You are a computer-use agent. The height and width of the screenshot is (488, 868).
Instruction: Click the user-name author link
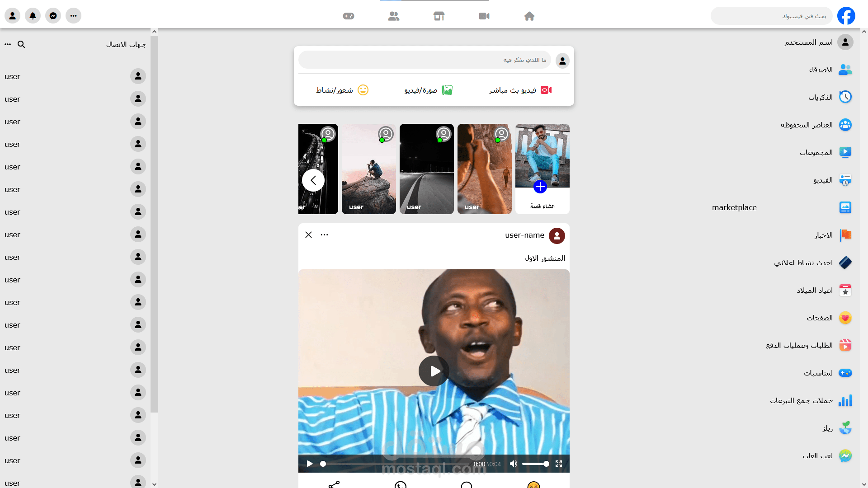pyautogui.click(x=524, y=235)
